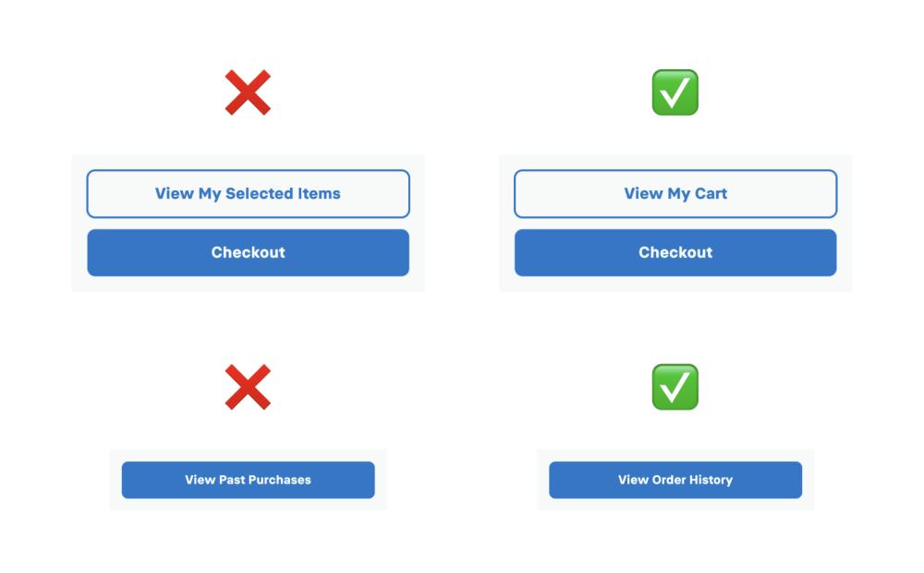Tap the check icon marking the Order History example

tap(675, 387)
